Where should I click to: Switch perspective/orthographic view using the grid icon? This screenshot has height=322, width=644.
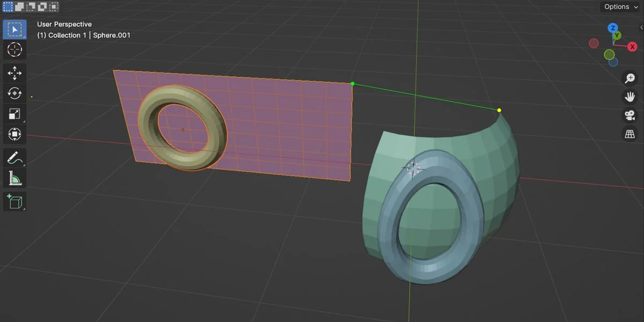[630, 134]
